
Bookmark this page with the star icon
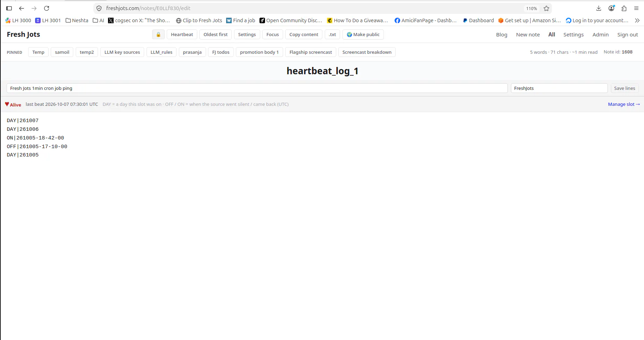pyautogui.click(x=546, y=8)
